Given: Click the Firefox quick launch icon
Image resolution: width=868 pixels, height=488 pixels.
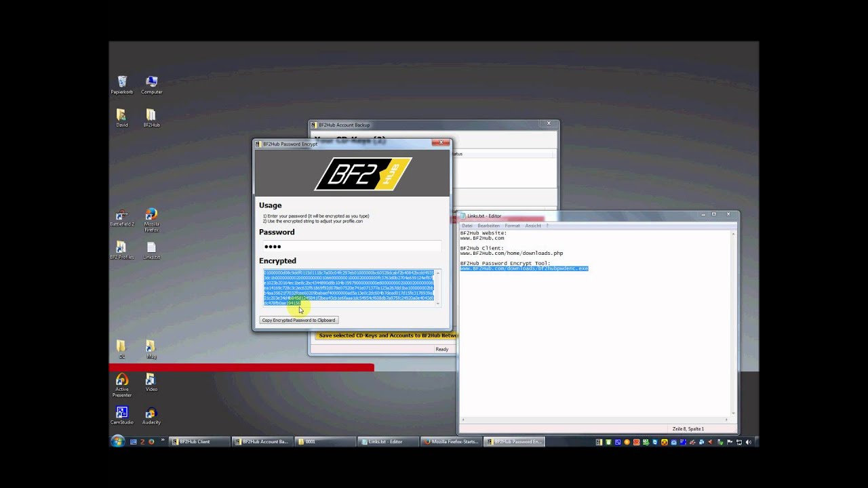Looking at the screenshot, I should point(151,441).
